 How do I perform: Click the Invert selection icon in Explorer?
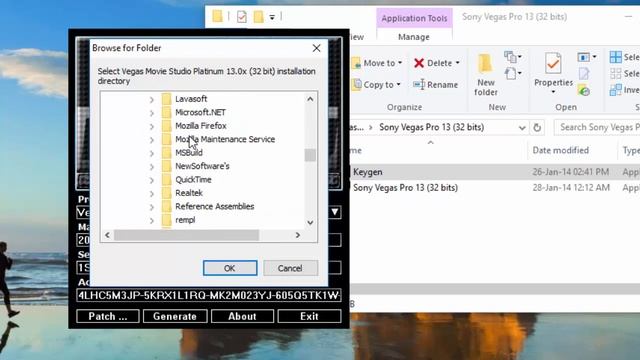[x=616, y=90]
